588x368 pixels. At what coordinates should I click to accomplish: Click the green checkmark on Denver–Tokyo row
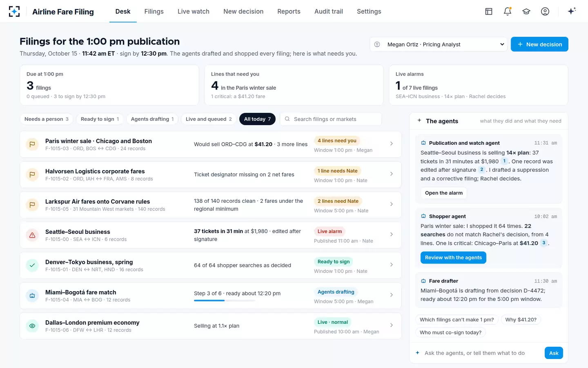32,265
